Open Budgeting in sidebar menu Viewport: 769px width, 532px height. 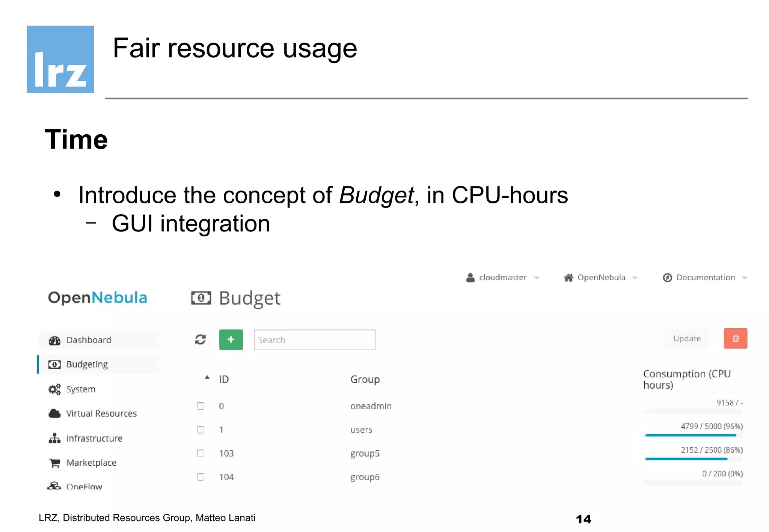[99, 365]
